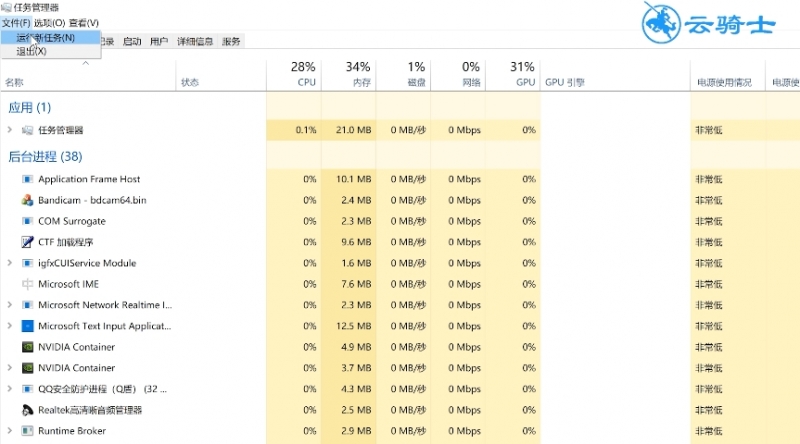
Task: Select COM Surrogate process name
Action: pos(72,221)
